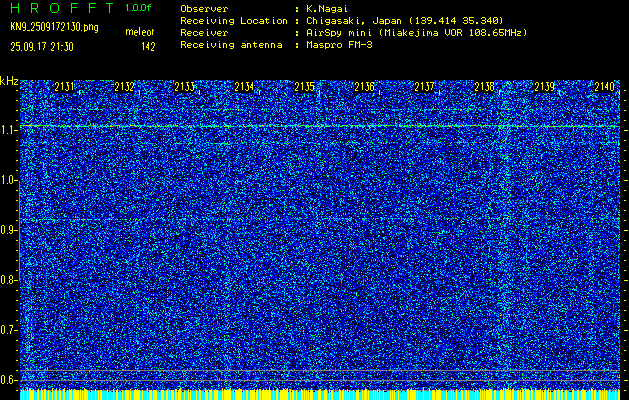
Task: Click the 2132 time marker label
Action: click(124, 87)
